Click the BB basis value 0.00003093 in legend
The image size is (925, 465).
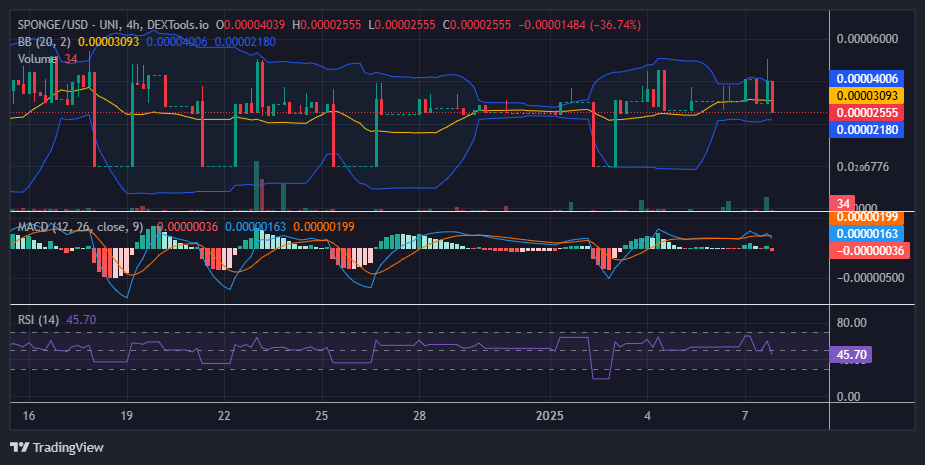109,42
